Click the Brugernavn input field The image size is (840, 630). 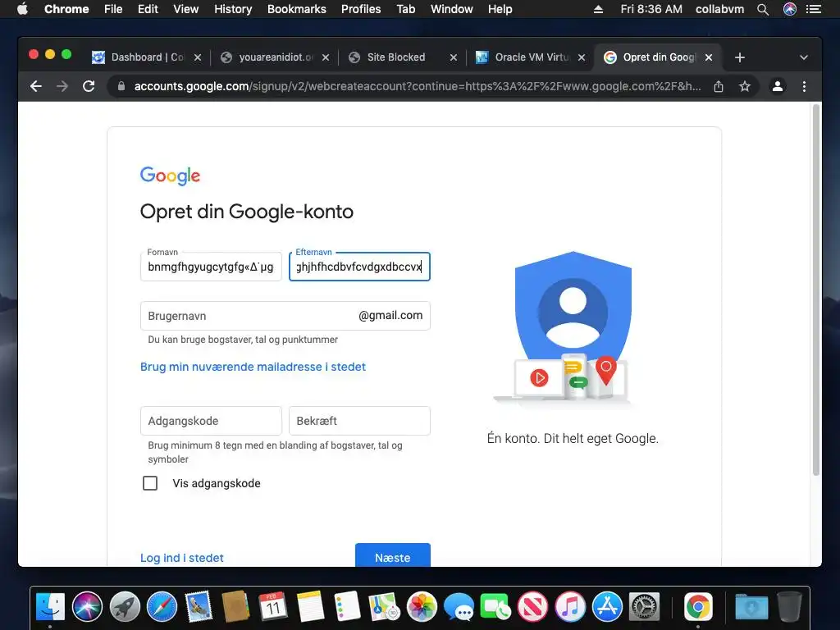285,316
